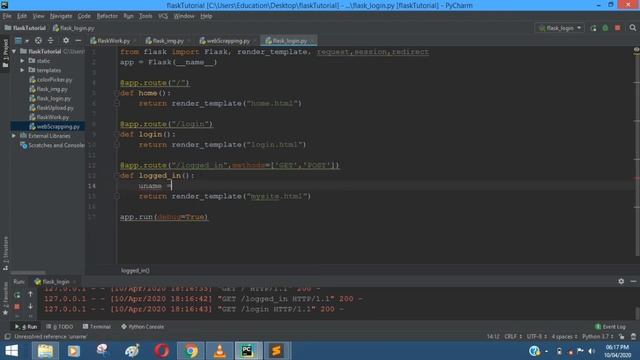Click the up arrow in Run panel
Image resolution: width=640 pixels, height=360 pixels.
coord(30,294)
